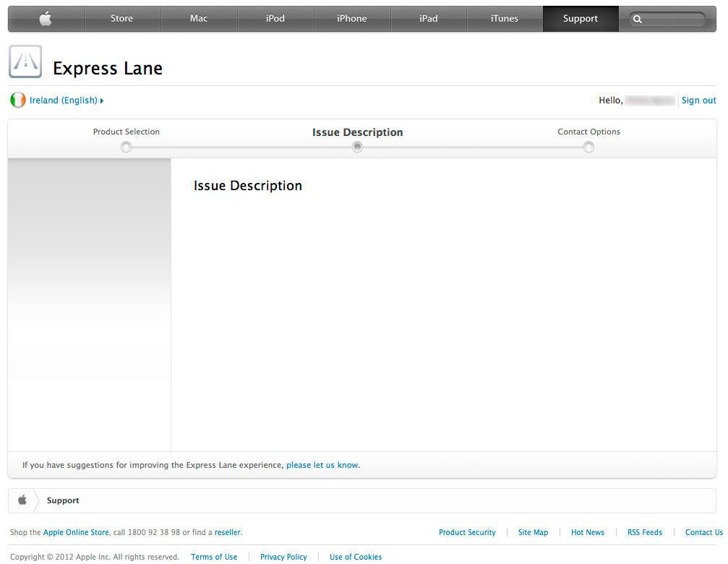Image resolution: width=728 pixels, height=564 pixels.
Task: Select the Contact Options step circle
Action: (588, 148)
